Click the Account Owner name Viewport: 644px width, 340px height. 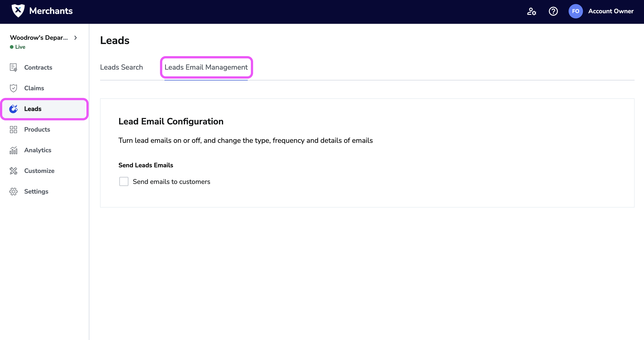pos(611,11)
